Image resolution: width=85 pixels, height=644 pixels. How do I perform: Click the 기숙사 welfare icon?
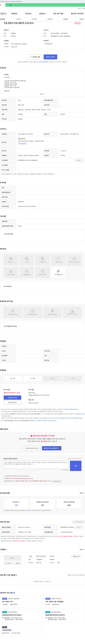[27, 260]
